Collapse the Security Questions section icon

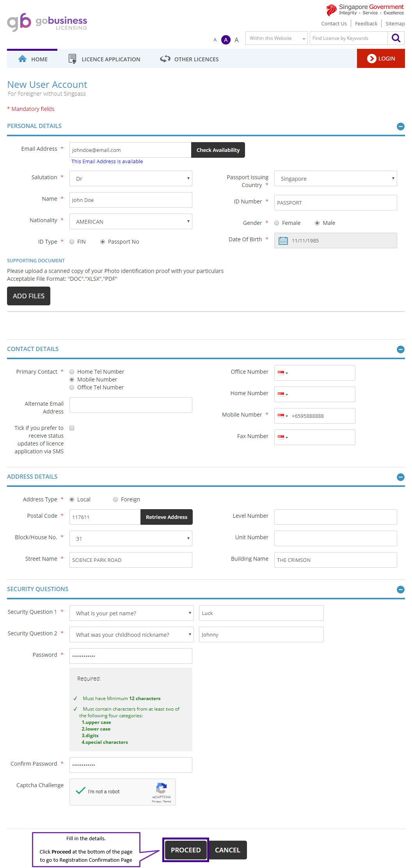pyautogui.click(x=400, y=590)
